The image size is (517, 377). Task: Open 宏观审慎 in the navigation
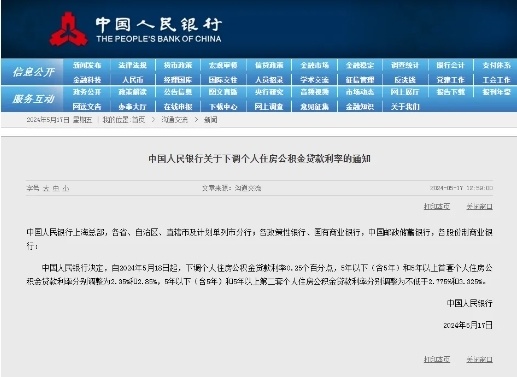coord(223,65)
